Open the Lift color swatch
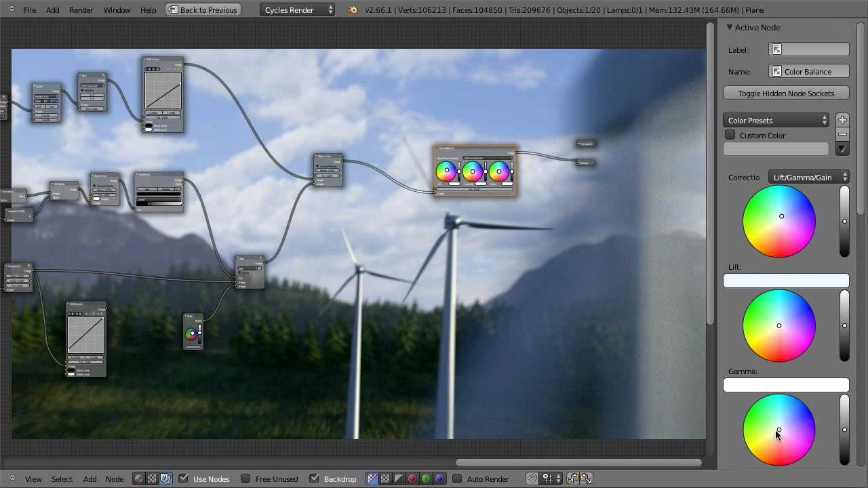Screen dimensions: 868x488 click(786, 281)
